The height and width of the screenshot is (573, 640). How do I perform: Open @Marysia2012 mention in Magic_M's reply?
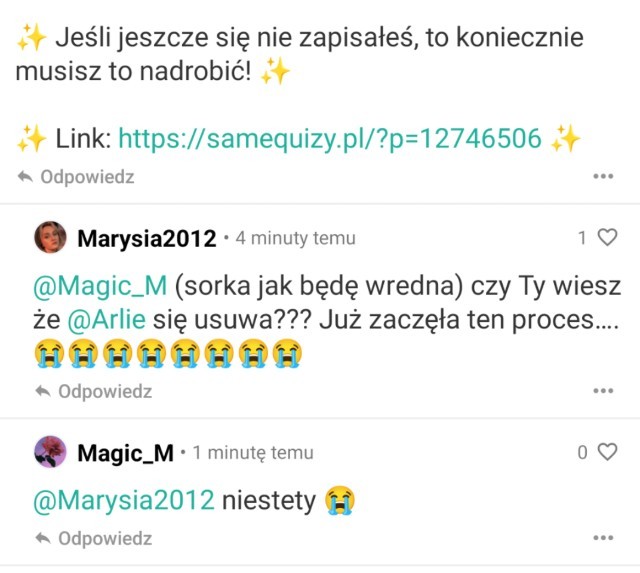coord(124,500)
